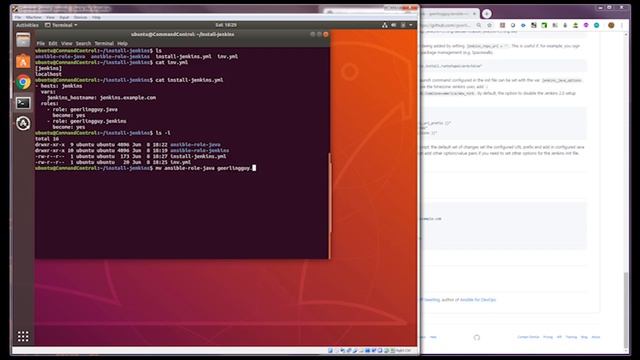Close the terminal window with orange button

[326, 34]
